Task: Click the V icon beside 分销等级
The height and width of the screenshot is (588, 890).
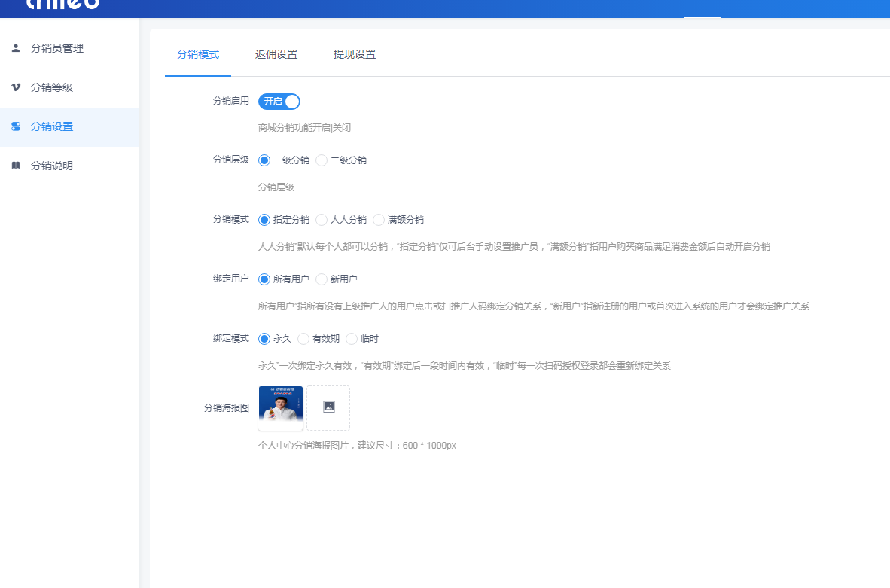Action: (16, 87)
